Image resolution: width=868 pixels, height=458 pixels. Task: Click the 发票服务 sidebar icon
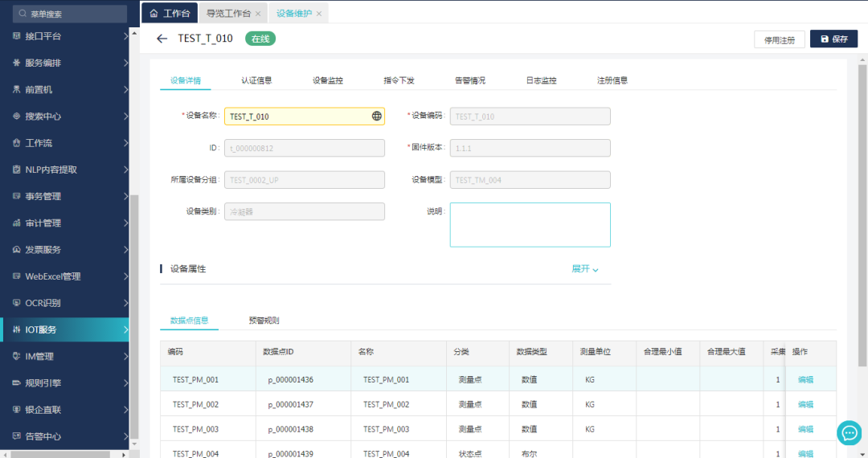point(16,250)
